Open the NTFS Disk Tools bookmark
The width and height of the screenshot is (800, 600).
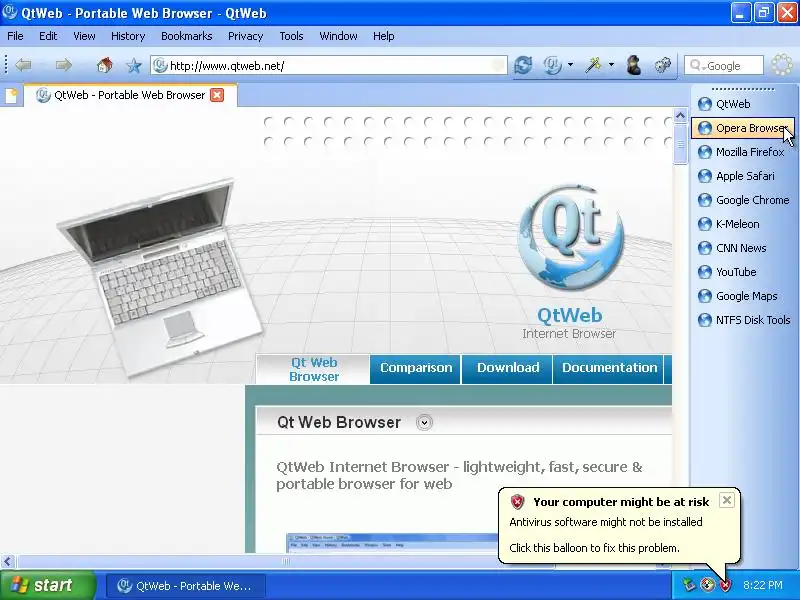[x=744, y=320]
